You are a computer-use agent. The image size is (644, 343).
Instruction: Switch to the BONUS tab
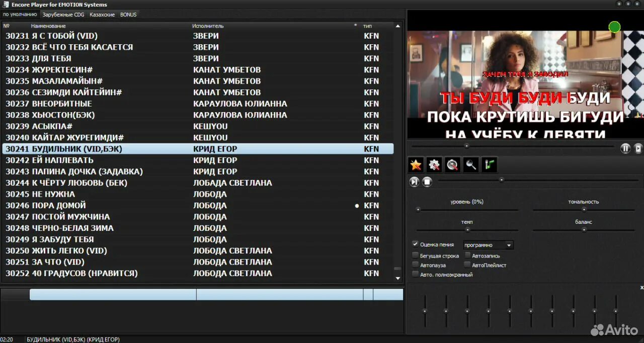(x=128, y=15)
